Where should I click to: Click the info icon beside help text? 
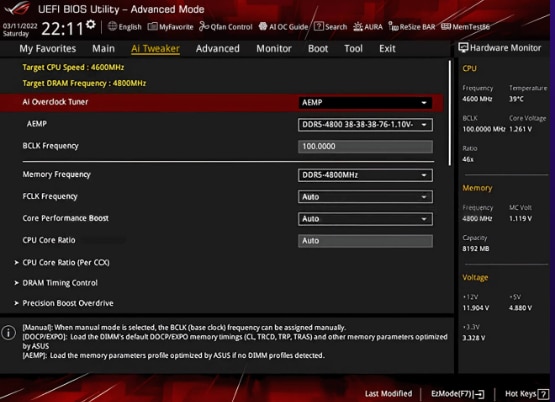[x=8, y=332]
